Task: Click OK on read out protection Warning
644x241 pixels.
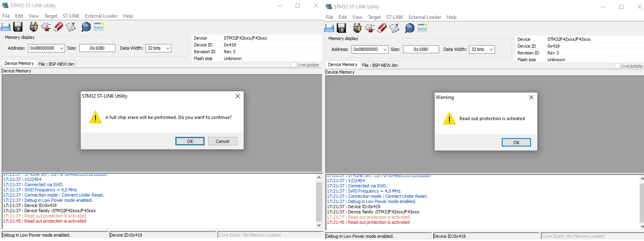Action: 516,143
